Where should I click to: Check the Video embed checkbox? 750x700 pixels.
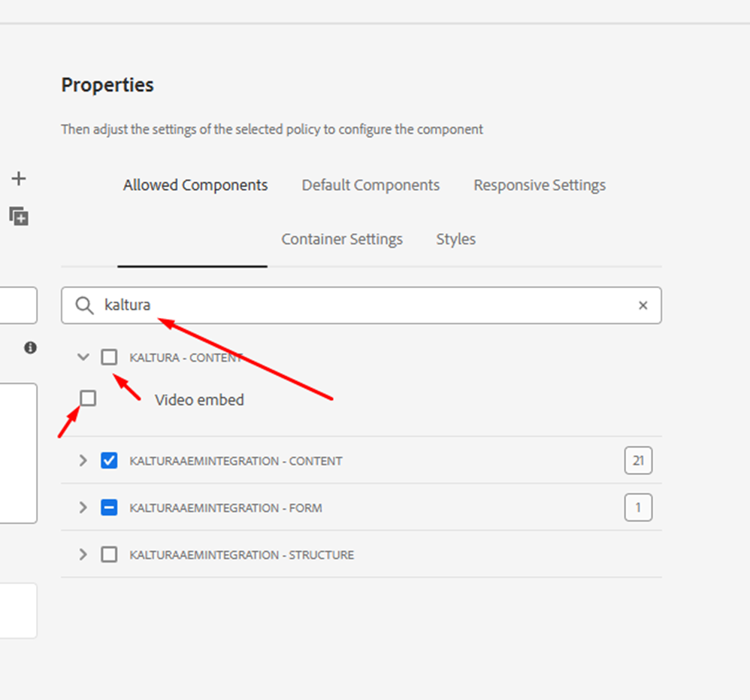tap(88, 398)
